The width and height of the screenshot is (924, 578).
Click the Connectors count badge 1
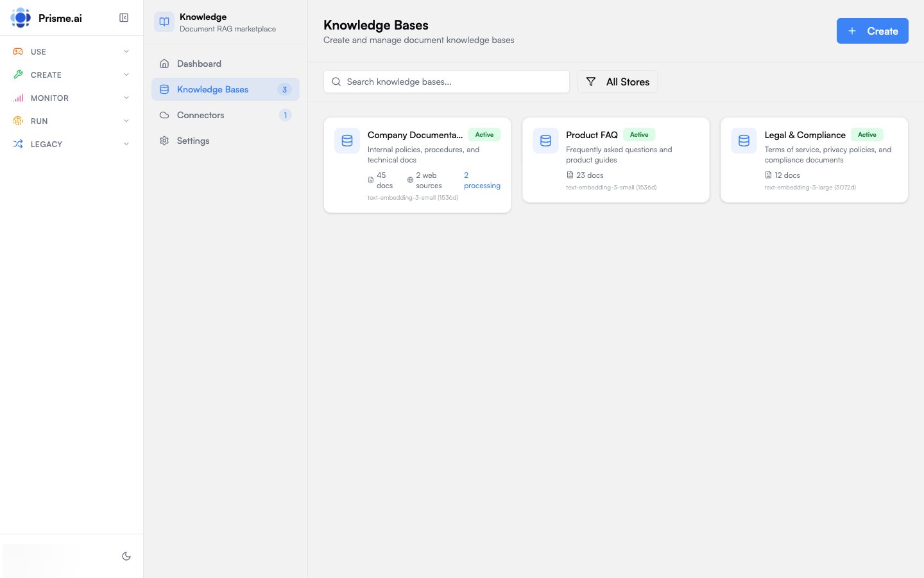click(286, 115)
